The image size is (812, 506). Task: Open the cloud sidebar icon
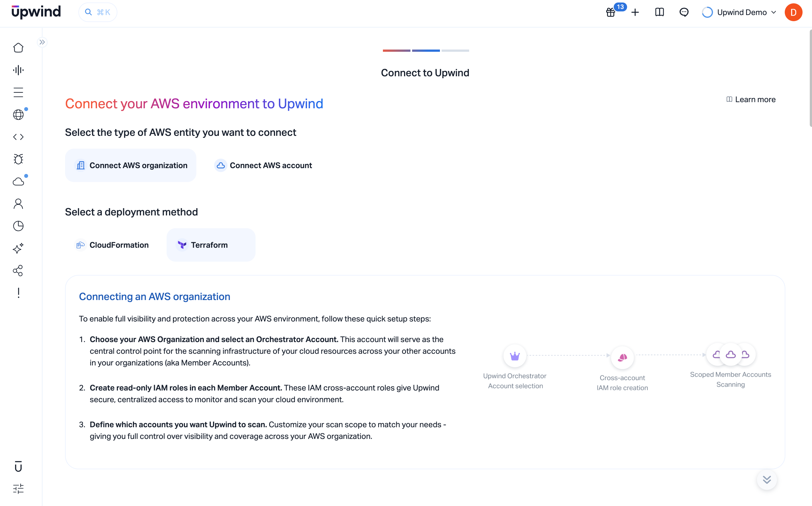click(x=18, y=181)
